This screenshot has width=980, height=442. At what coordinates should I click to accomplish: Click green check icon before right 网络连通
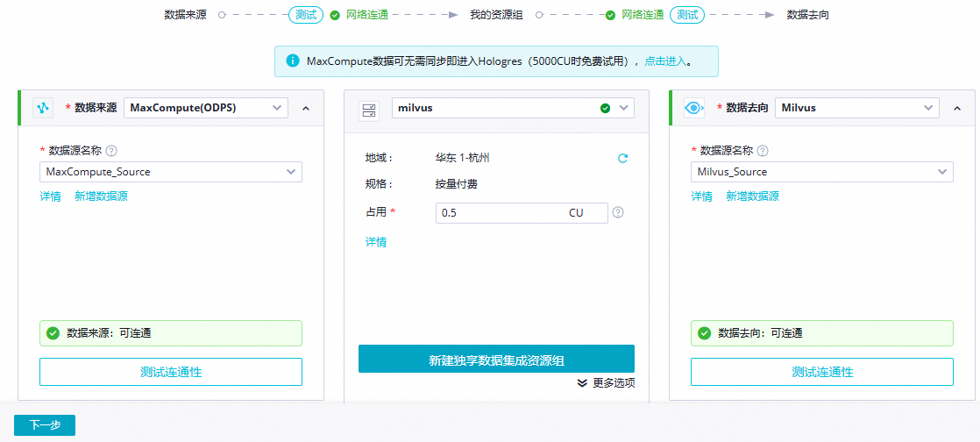[611, 15]
